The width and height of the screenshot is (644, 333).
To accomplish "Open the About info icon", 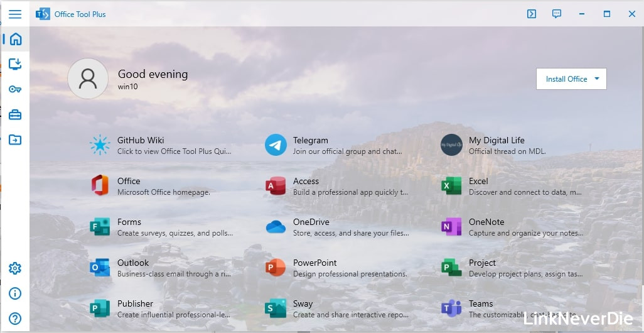I will tap(15, 293).
